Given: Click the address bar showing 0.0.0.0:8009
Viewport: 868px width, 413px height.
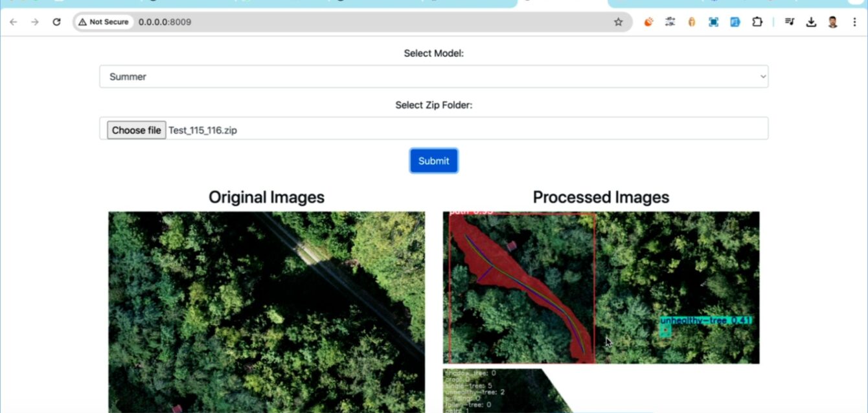Looking at the screenshot, I should tap(376, 22).
